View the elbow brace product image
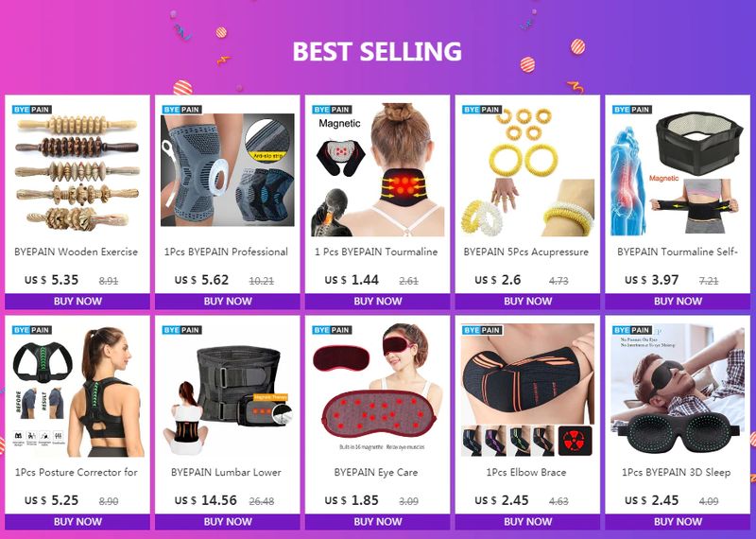756x539 pixels. [527, 390]
